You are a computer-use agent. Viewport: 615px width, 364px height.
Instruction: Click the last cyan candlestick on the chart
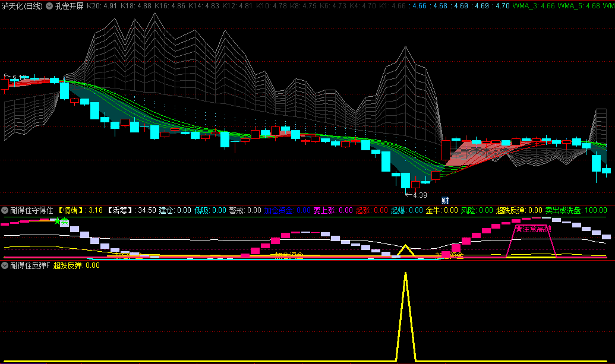(x=606, y=170)
